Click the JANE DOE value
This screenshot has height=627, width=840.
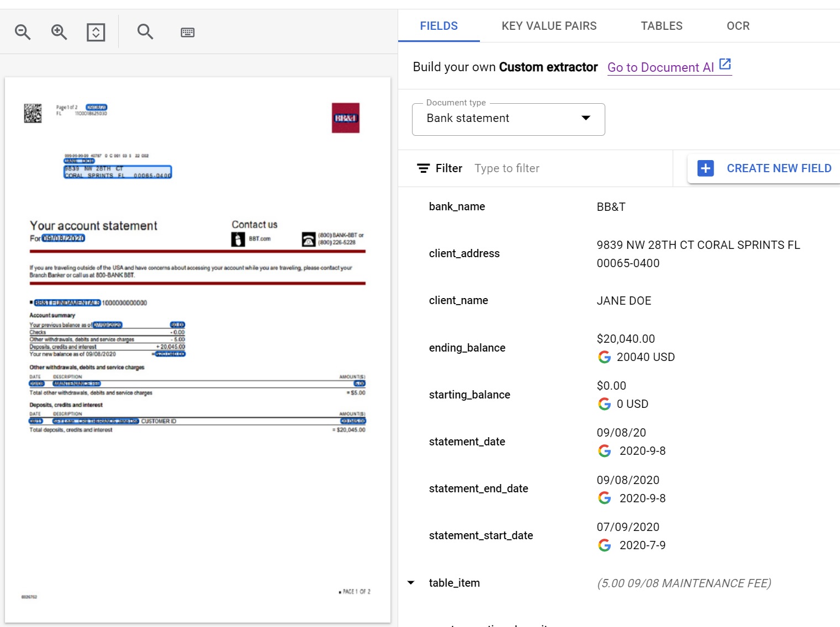624,301
